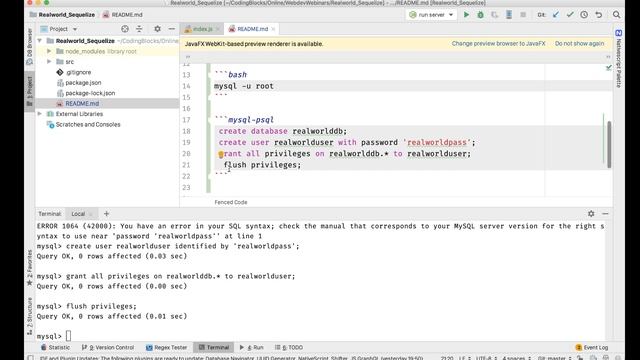Click the Realworld_Sequelize breadcrumb in navigation bar

coord(62,15)
